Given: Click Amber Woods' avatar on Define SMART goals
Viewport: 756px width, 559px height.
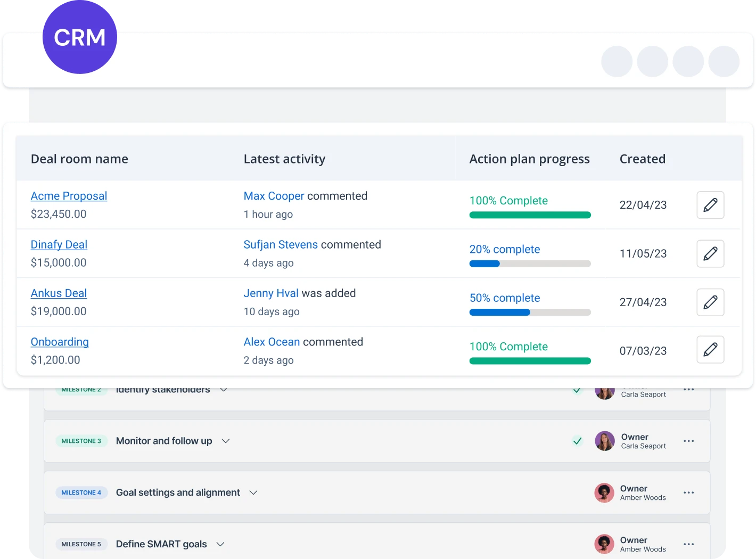Looking at the screenshot, I should coord(604,544).
